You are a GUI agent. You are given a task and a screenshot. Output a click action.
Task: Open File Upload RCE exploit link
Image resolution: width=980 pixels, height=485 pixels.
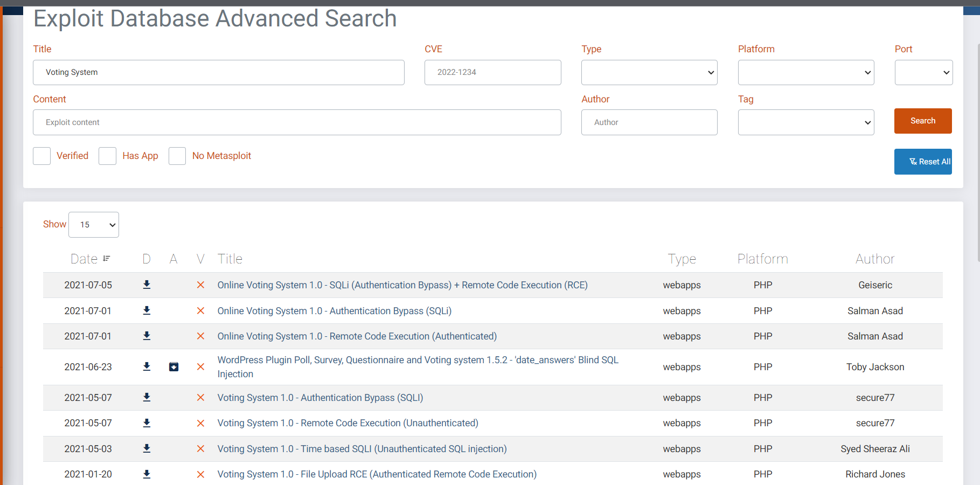377,474
